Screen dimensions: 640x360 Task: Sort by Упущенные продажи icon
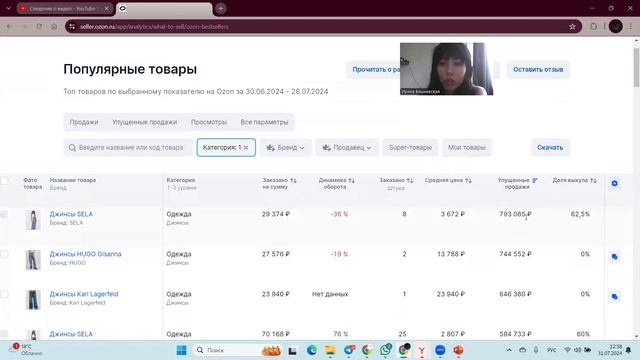click(535, 180)
